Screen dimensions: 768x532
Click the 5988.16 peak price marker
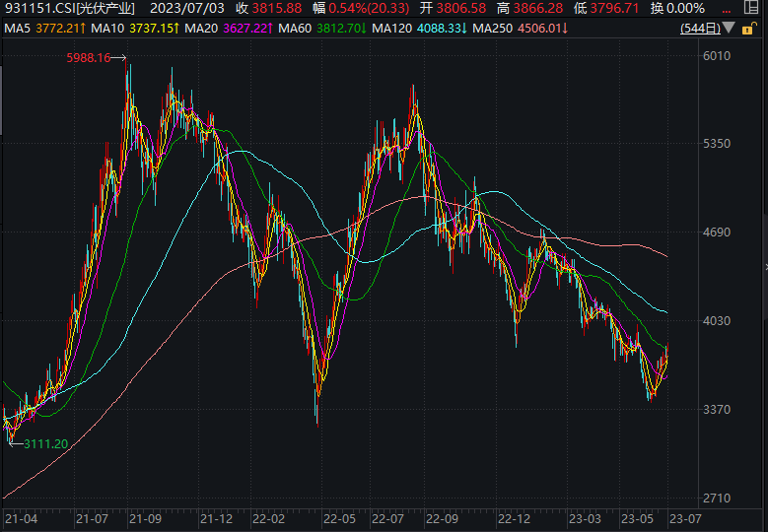point(89,58)
